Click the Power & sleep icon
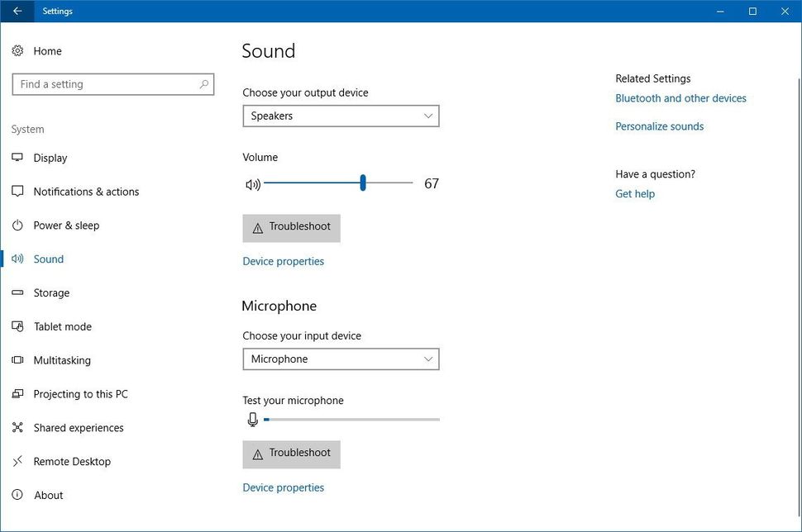The image size is (802, 532). 17,225
